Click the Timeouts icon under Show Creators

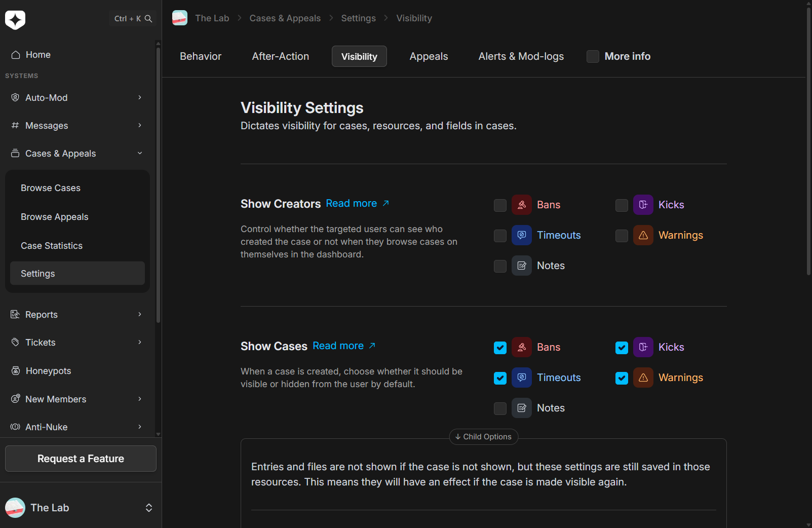coord(522,235)
